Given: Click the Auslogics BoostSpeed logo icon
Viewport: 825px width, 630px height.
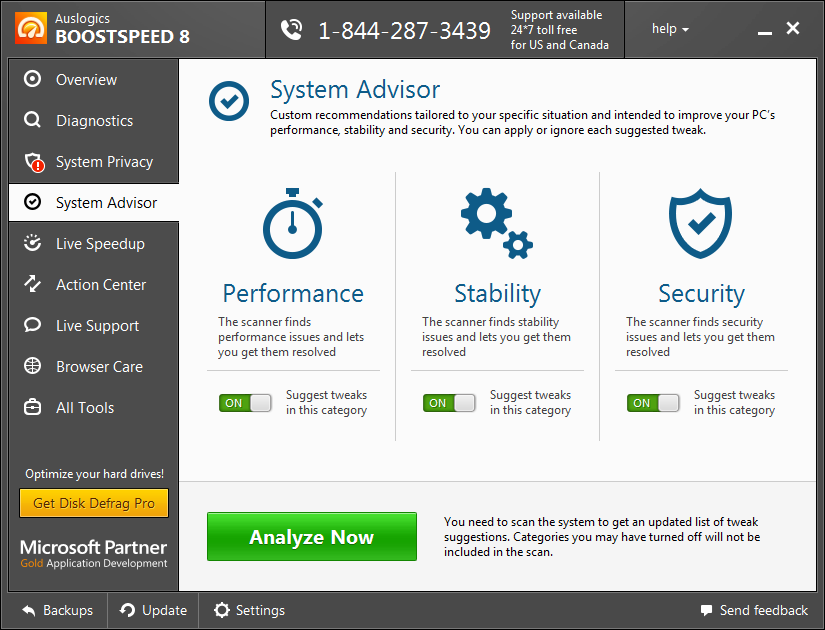Looking at the screenshot, I should tap(31, 28).
